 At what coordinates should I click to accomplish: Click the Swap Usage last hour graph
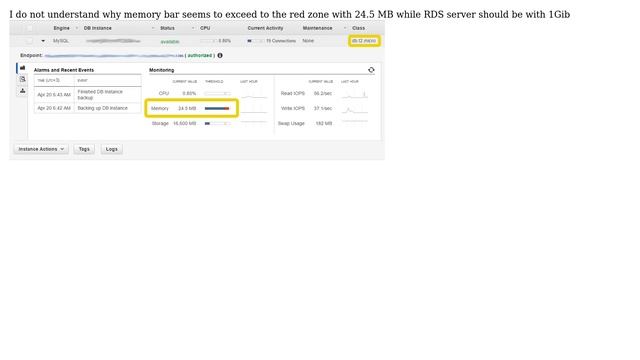tap(354, 122)
